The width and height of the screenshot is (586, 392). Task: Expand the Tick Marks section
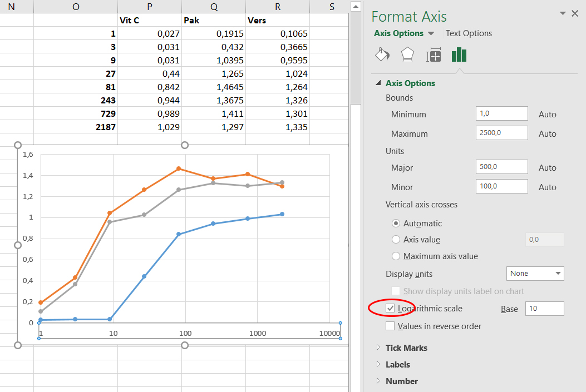pos(379,348)
